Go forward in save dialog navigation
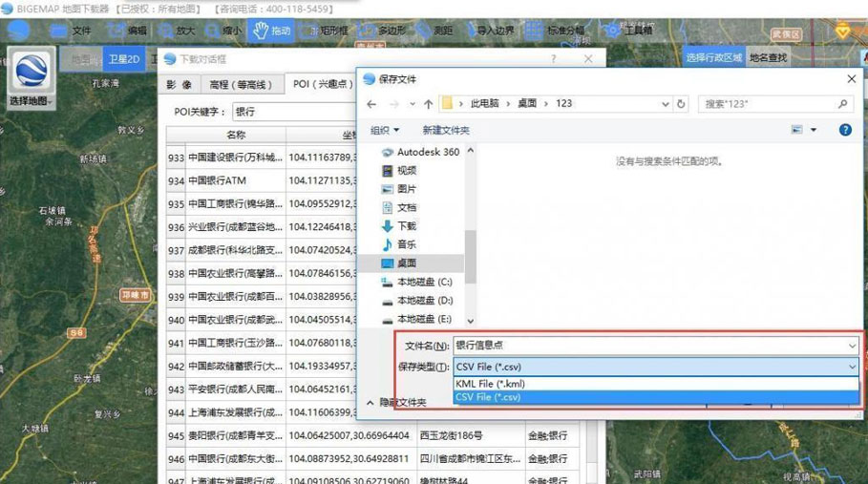Viewport: 868px width, 484px height. click(x=393, y=104)
